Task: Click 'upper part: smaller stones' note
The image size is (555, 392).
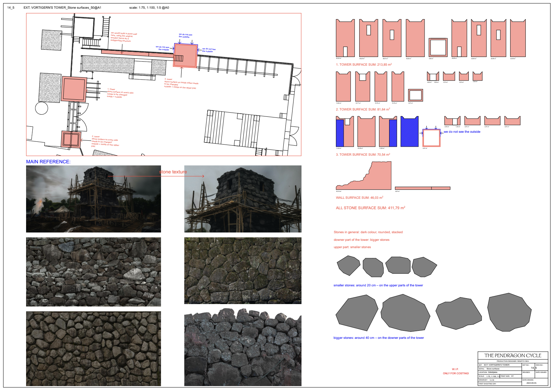Action: [352, 247]
